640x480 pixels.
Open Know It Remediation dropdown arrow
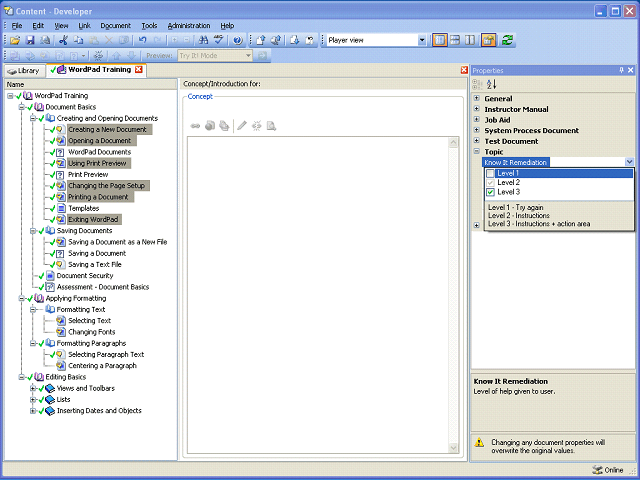[629, 162]
